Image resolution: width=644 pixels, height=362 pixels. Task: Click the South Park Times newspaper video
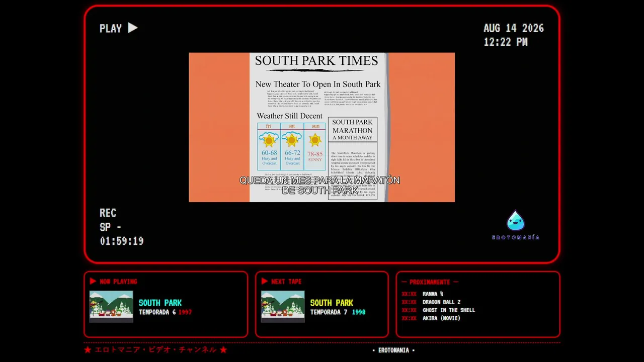[x=321, y=127]
